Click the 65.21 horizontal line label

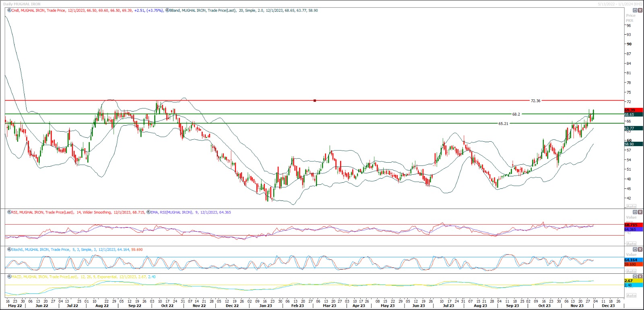tap(503, 124)
